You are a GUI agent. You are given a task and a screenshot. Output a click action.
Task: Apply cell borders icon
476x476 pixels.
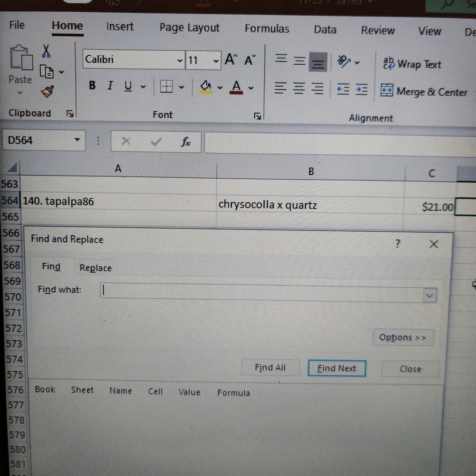pyautogui.click(x=166, y=87)
